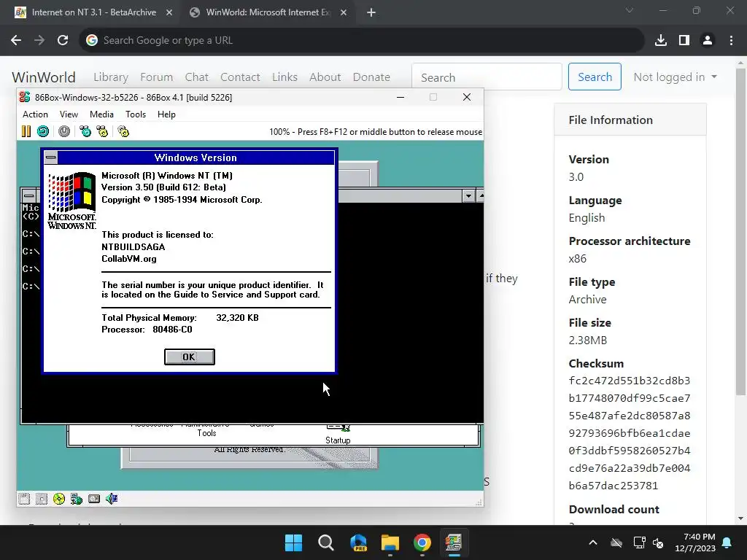
Task: Open the Links page on WinWorld
Action: coord(285,77)
